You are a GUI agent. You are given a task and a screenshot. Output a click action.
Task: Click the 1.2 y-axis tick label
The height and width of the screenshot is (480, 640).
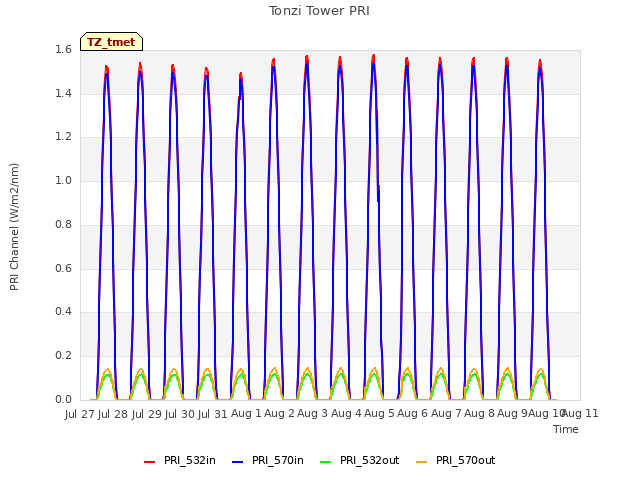coord(63,137)
